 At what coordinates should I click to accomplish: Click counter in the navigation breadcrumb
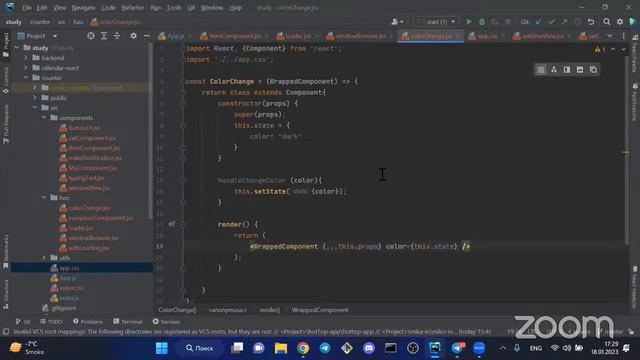pos(40,22)
